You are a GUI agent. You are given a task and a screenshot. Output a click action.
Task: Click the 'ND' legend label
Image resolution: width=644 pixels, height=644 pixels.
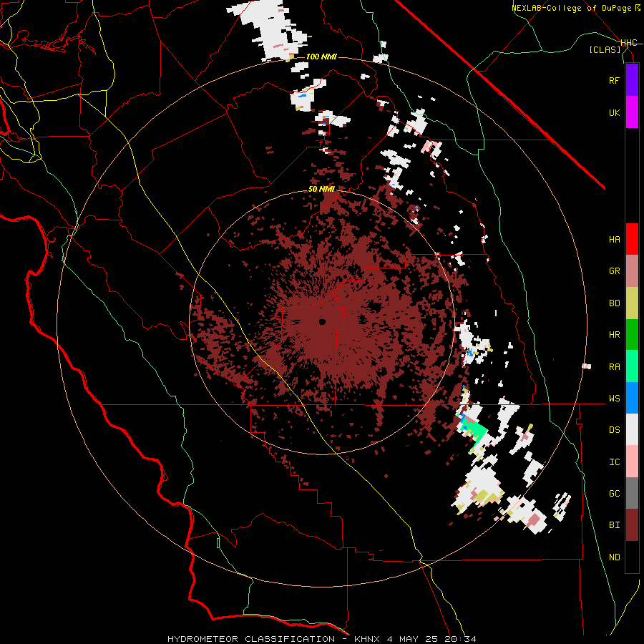coord(614,557)
